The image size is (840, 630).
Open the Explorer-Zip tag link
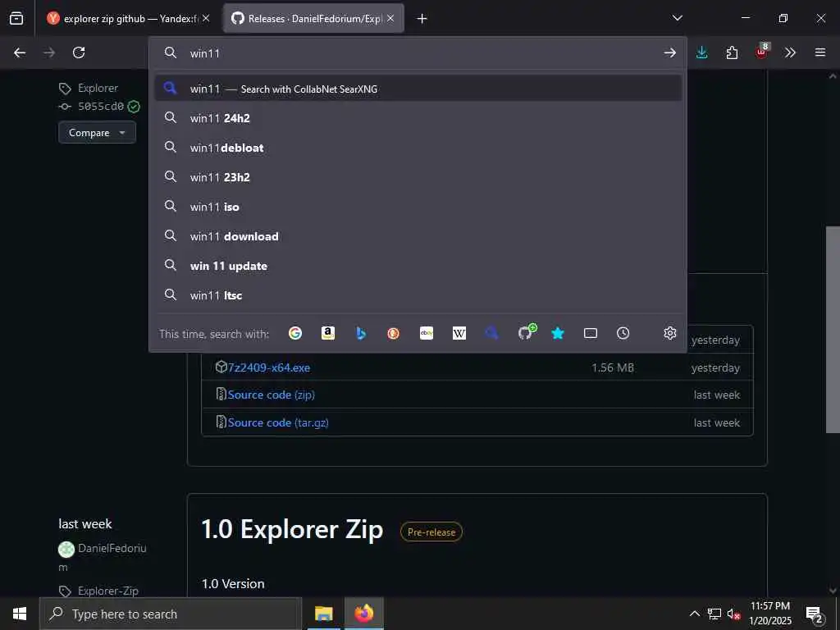pos(107,591)
